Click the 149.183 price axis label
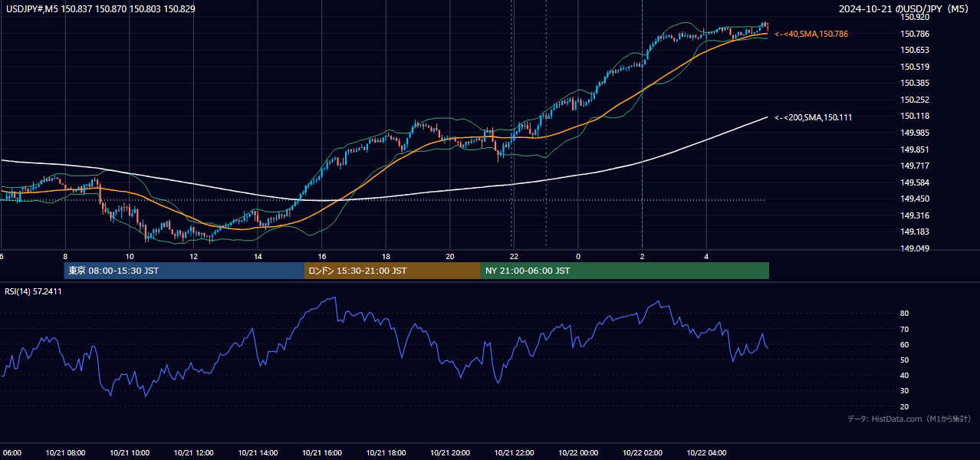This screenshot has width=980, height=460. point(916,232)
